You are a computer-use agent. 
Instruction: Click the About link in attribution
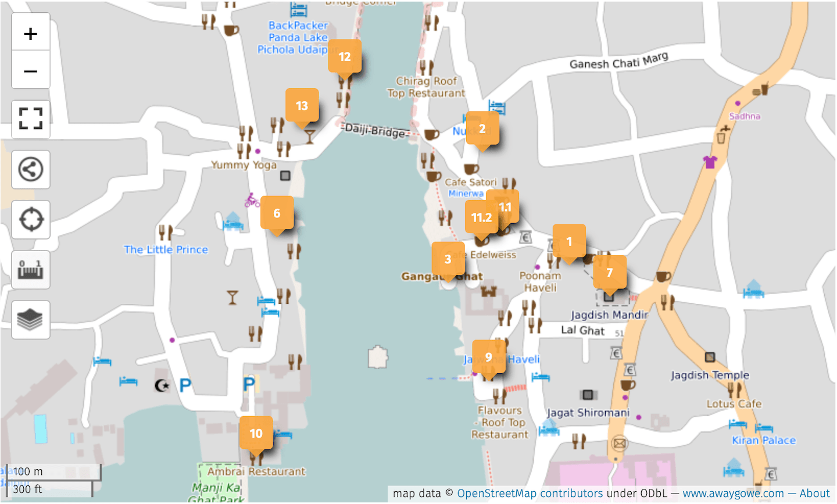pyautogui.click(x=814, y=493)
